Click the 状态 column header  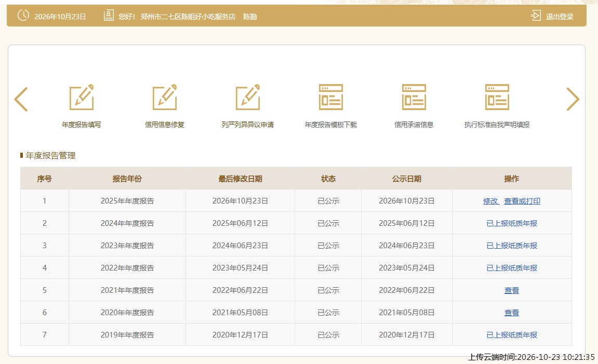[x=328, y=179]
